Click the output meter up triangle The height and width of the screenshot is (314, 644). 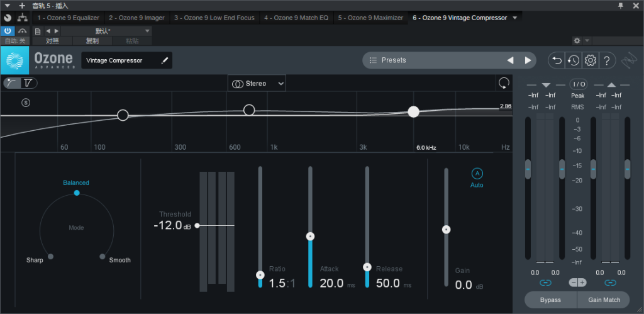click(611, 85)
